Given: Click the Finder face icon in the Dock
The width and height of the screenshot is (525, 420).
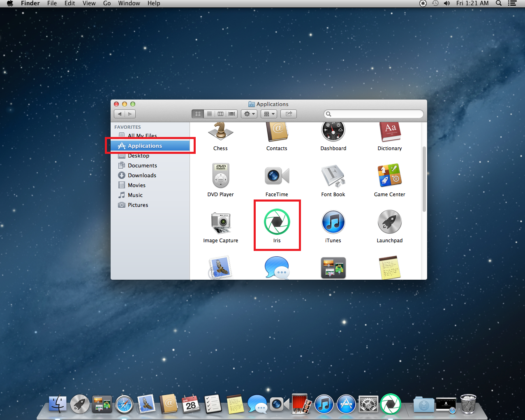Looking at the screenshot, I should [x=58, y=404].
